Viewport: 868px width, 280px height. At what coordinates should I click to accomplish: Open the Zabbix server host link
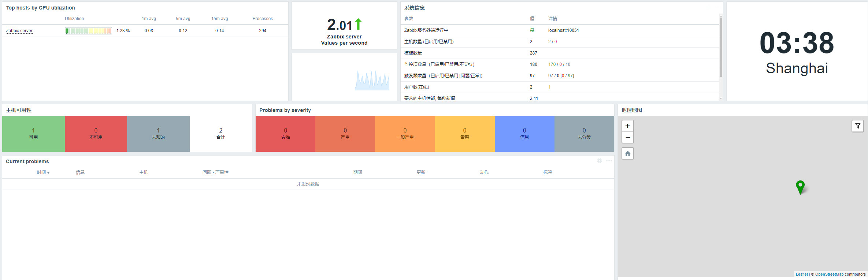click(x=19, y=31)
